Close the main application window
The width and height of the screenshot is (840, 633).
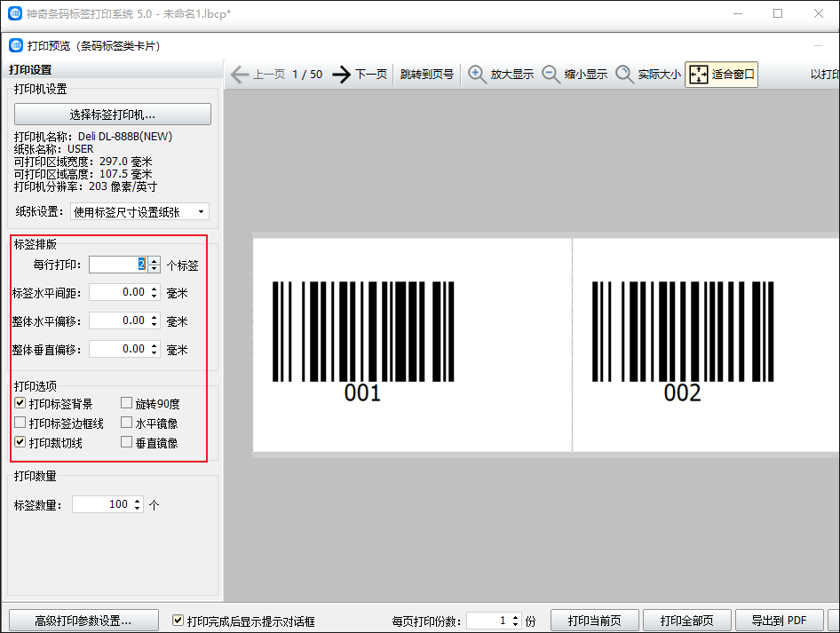tap(818, 13)
